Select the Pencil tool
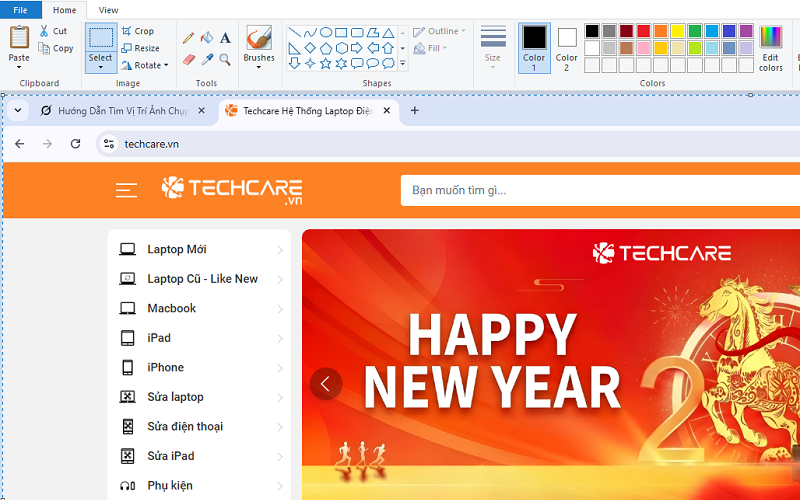The image size is (800, 500). (188, 38)
